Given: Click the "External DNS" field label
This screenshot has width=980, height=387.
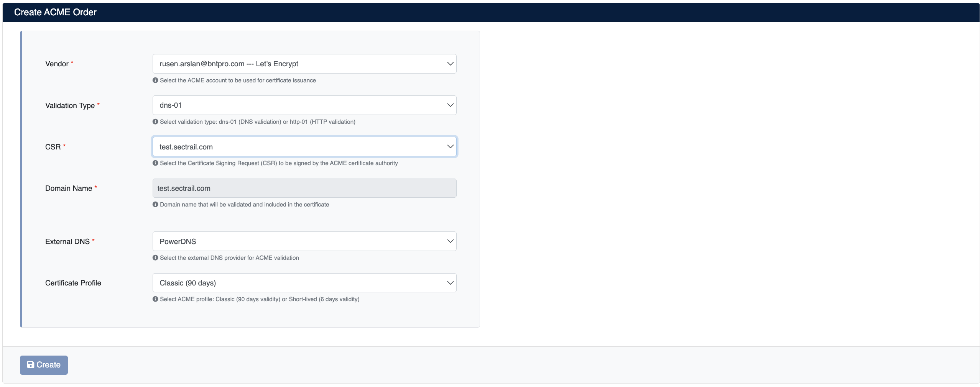Looking at the screenshot, I should (67, 242).
